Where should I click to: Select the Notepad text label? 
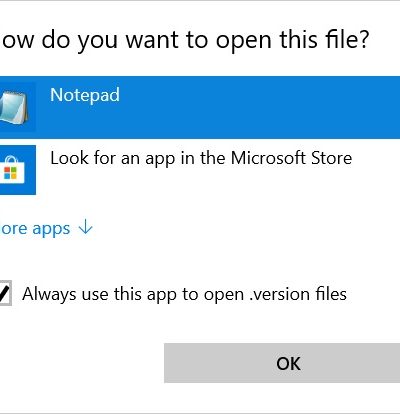pyautogui.click(x=85, y=95)
